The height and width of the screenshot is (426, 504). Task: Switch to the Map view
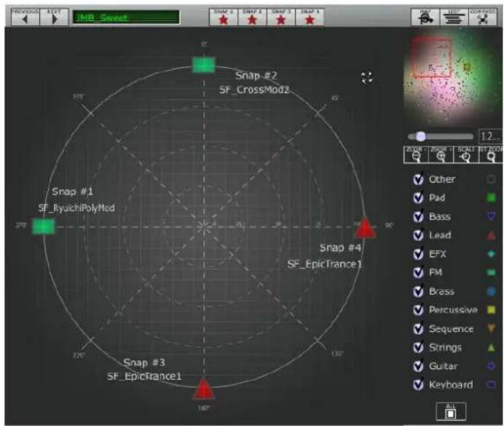425,17
